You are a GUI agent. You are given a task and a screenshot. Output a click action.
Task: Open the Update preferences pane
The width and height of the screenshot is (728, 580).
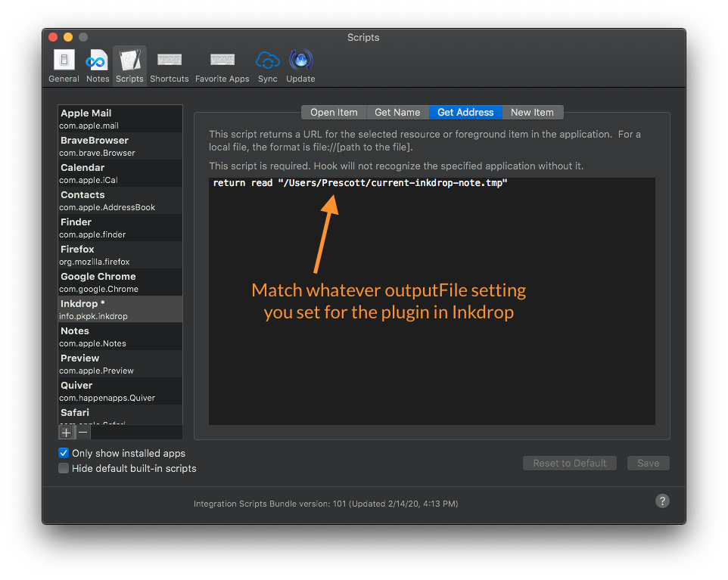point(300,67)
